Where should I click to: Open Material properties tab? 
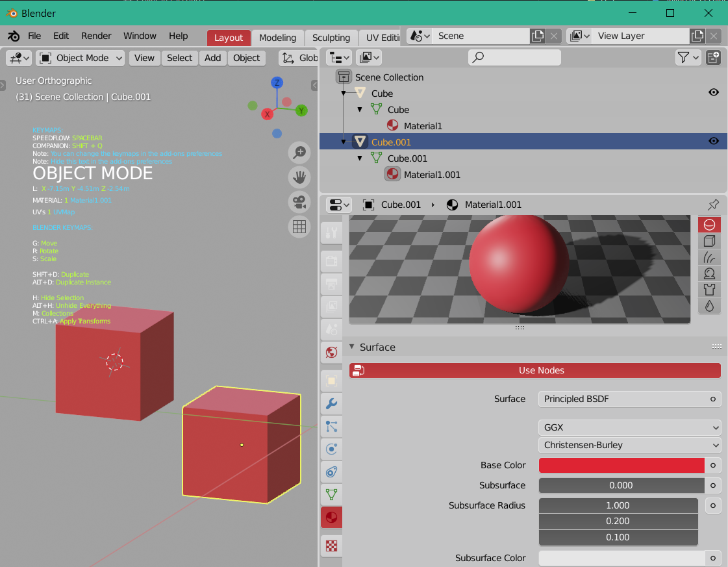(331, 517)
